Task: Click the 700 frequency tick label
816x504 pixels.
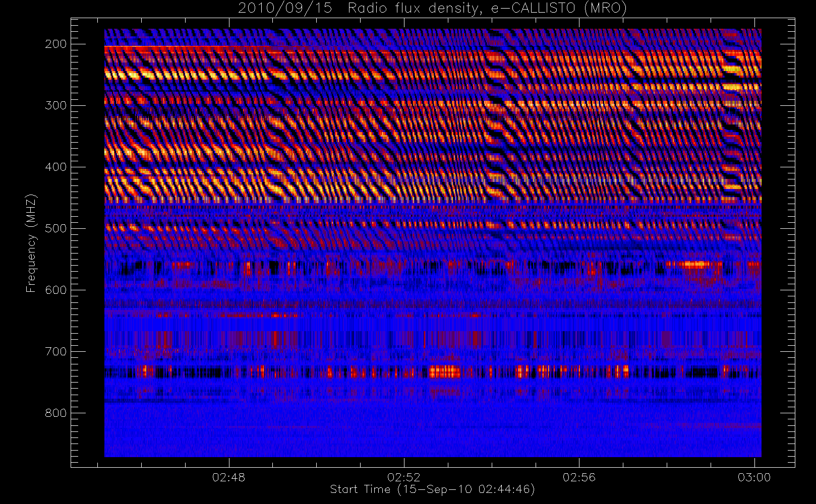Action: point(56,351)
